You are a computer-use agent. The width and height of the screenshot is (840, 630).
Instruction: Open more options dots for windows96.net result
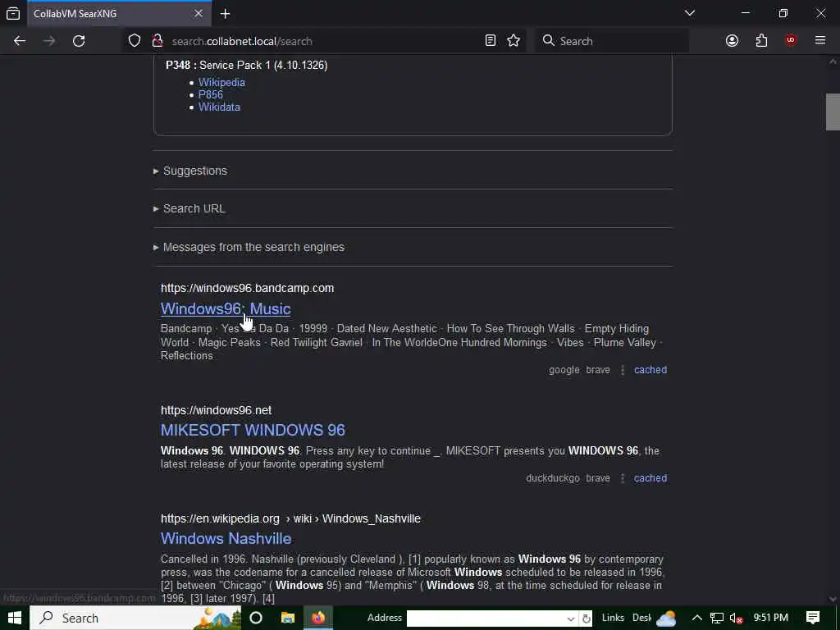(623, 478)
